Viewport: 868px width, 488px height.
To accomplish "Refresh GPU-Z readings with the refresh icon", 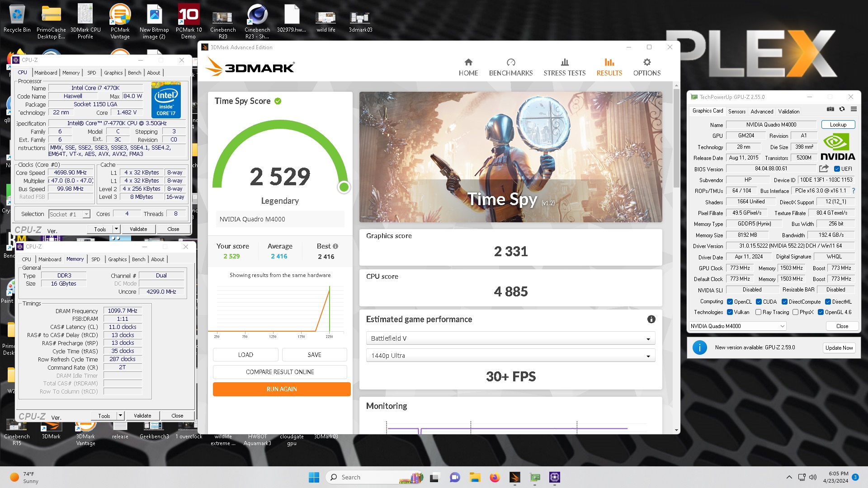I will 842,109.
